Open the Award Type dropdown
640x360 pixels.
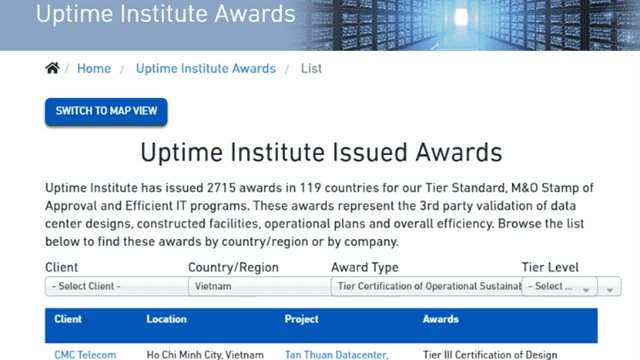click(426, 286)
